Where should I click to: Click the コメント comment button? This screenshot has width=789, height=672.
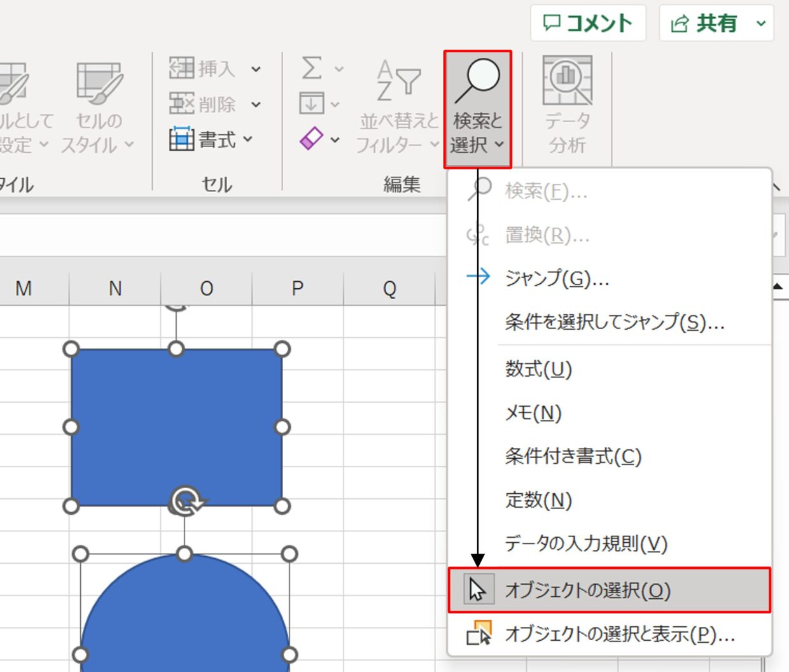(x=588, y=24)
